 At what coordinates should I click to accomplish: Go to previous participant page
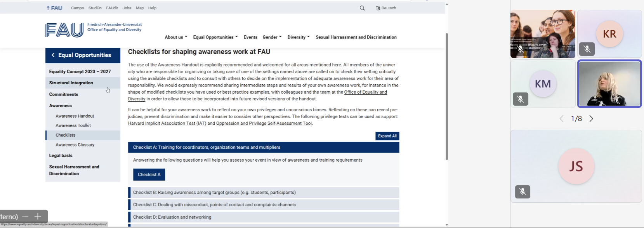pos(561,119)
